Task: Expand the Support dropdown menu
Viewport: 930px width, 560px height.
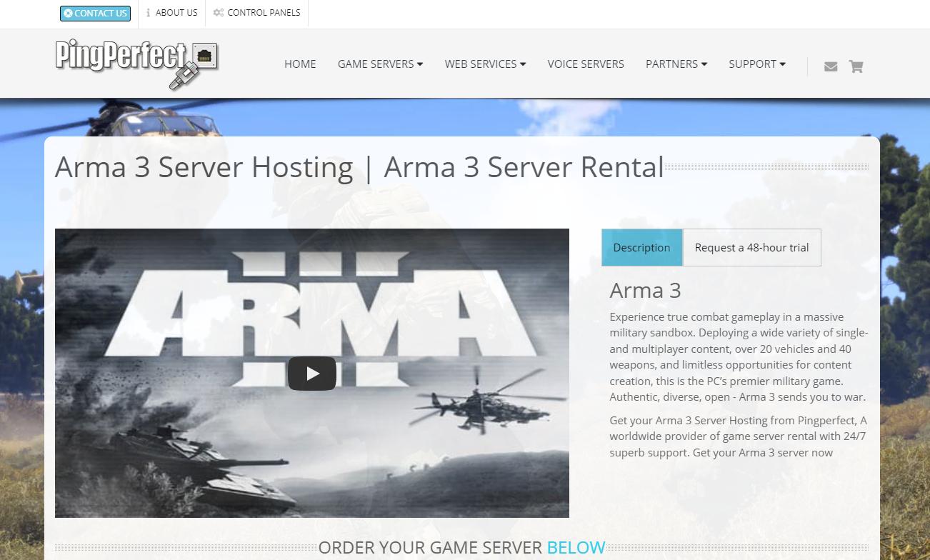Action: pos(757,64)
